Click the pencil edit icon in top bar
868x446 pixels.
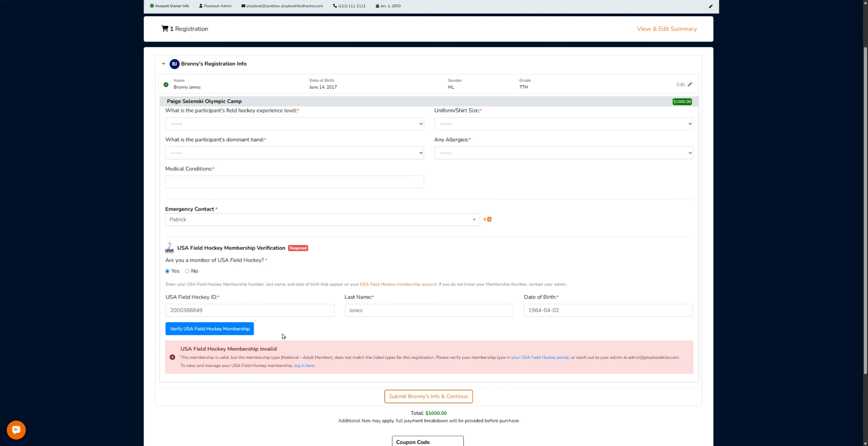[710, 6]
